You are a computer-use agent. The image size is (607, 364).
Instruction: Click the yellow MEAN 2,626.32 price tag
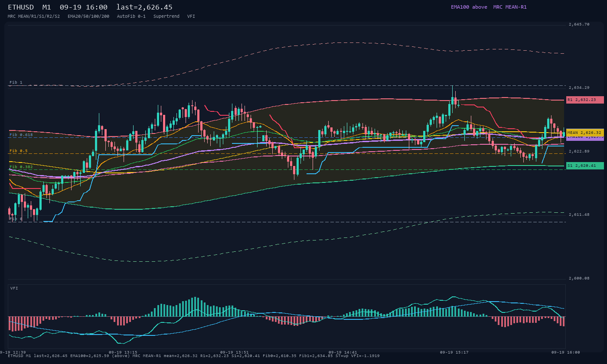[x=585, y=133]
